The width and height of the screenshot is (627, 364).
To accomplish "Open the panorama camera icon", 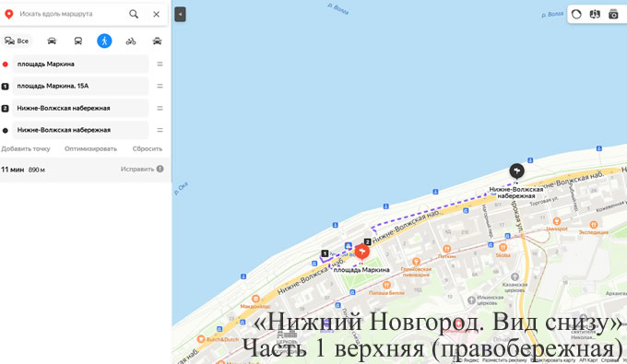I will [x=613, y=15].
